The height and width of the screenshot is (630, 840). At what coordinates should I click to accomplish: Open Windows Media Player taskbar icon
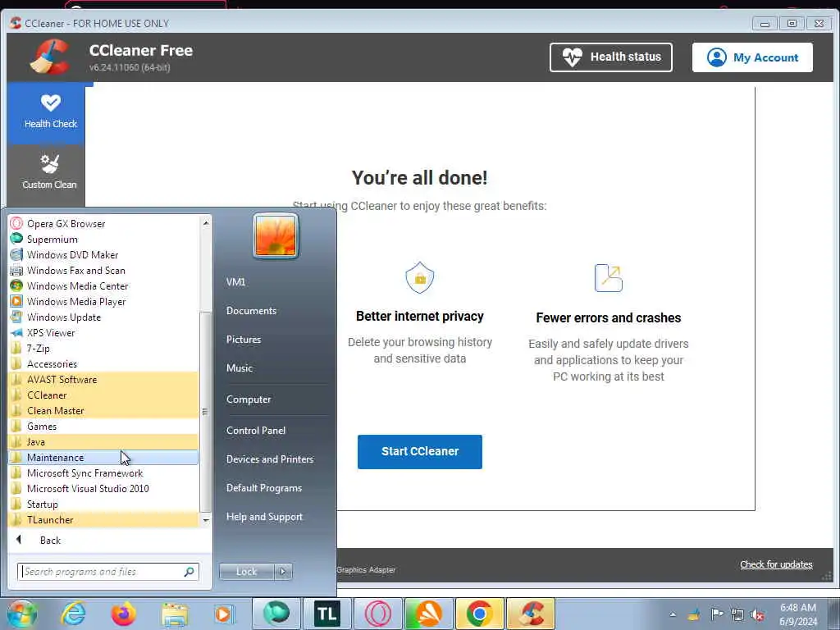click(x=223, y=614)
